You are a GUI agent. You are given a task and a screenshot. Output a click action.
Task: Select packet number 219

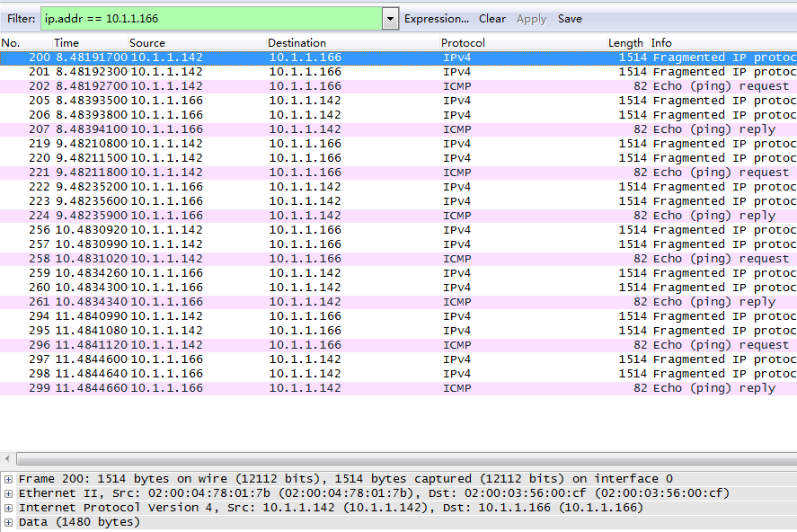(399, 144)
